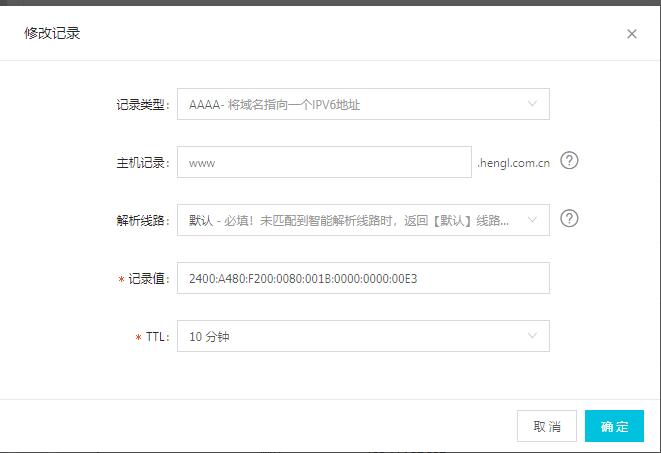
Task: Open the 解析线路 dropdown showing 默认
Action: [x=363, y=220]
